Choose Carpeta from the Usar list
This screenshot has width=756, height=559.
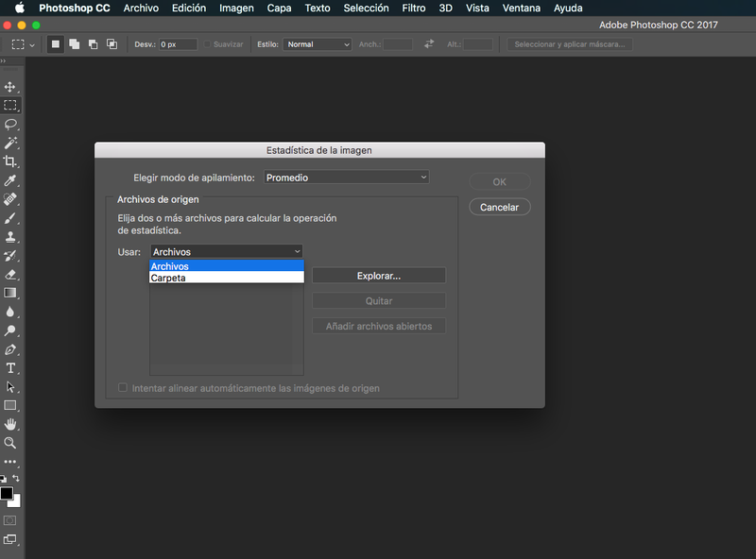[227, 278]
